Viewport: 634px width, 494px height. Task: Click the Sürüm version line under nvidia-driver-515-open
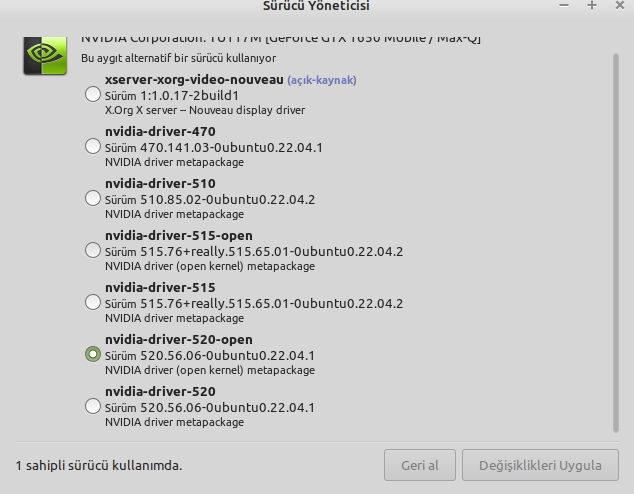pyautogui.click(x=254, y=252)
